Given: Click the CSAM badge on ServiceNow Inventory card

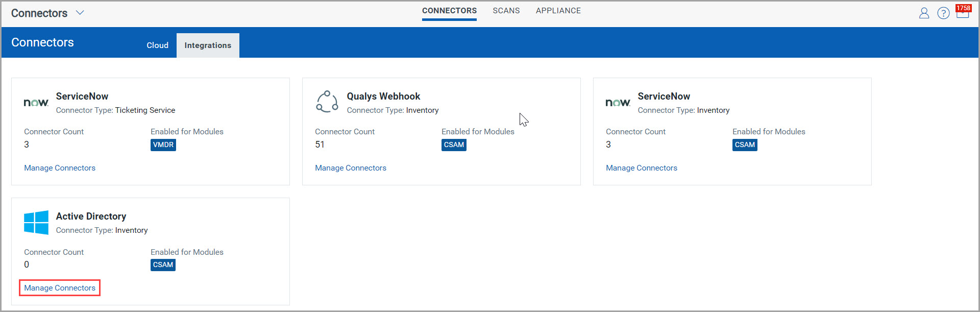Looking at the screenshot, I should point(745,145).
